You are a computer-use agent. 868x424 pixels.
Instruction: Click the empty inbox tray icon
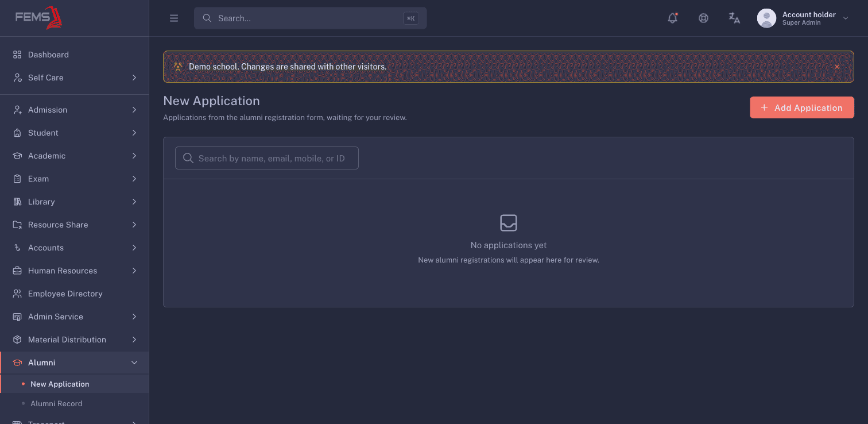tap(509, 223)
